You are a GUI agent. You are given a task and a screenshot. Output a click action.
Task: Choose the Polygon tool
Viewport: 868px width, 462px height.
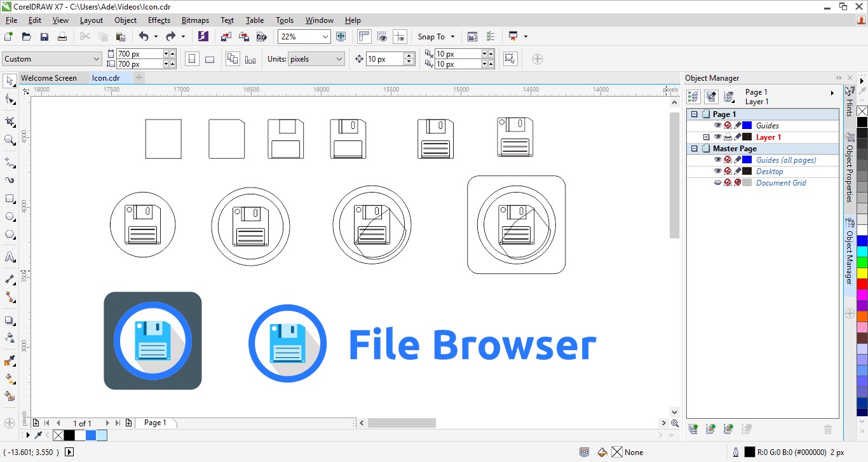click(10, 234)
